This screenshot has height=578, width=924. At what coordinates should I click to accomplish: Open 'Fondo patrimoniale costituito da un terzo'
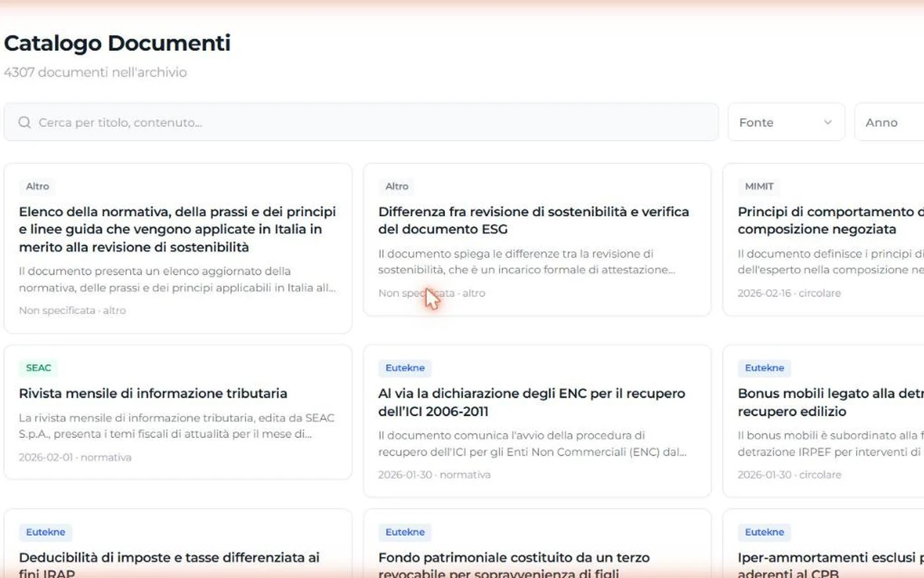537,544
